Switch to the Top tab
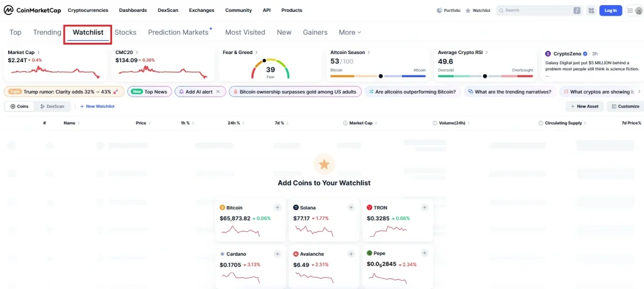 [x=15, y=33]
